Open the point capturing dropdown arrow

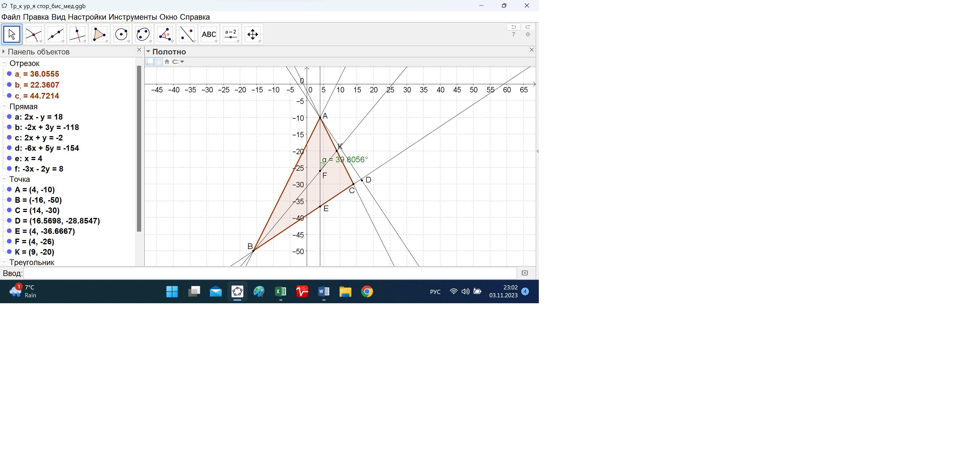[182, 62]
